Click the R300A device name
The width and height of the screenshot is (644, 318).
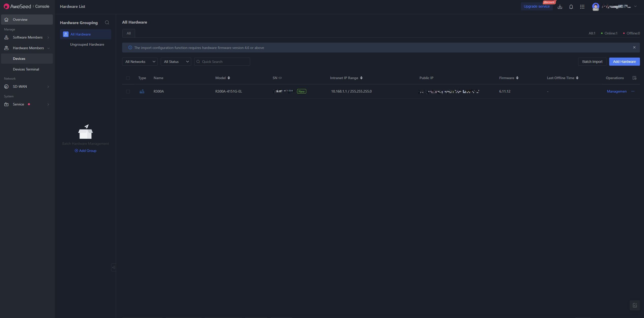[159, 91]
